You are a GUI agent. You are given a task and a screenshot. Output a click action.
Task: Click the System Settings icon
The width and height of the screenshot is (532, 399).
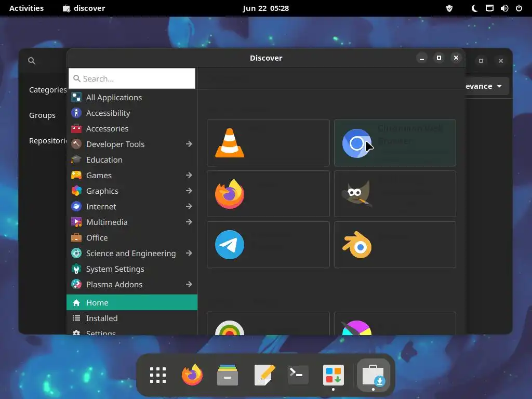click(x=76, y=269)
